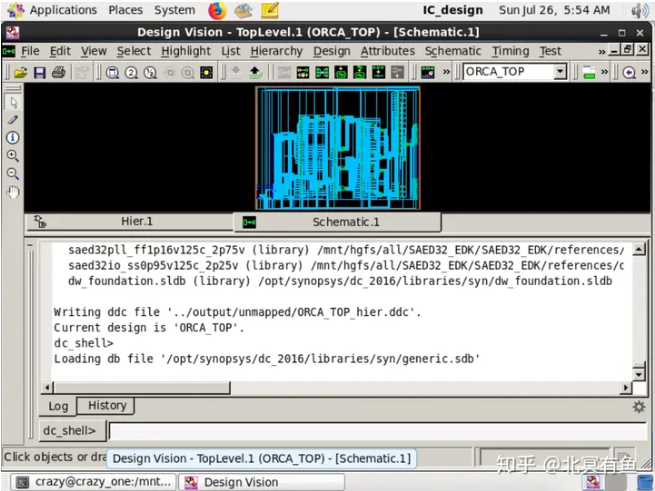Click the notes editor panel icon
655x491 pixels.
point(270,10)
